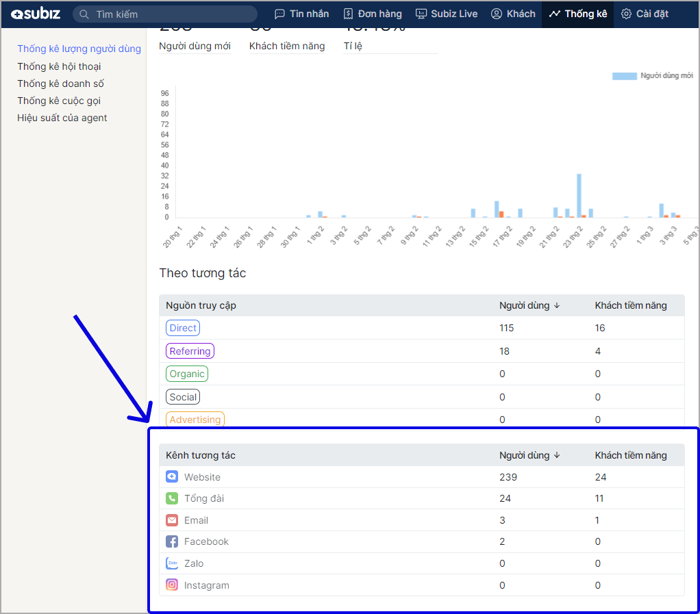700x614 pixels.
Task: Click the Zalo channel icon
Action: click(x=172, y=563)
